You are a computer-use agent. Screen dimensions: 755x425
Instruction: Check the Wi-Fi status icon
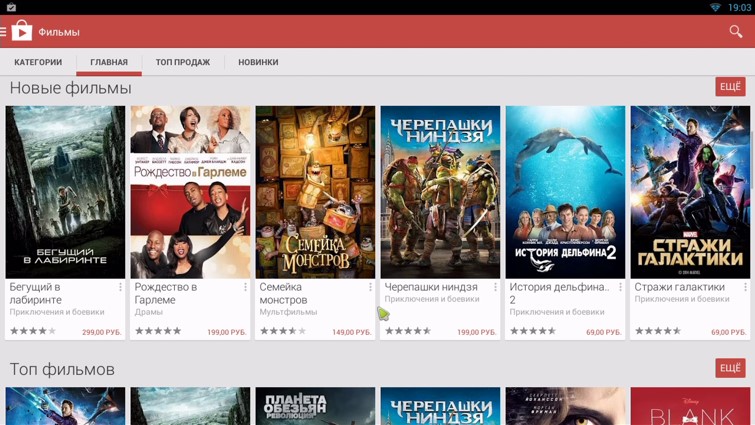pyautogui.click(x=716, y=7)
